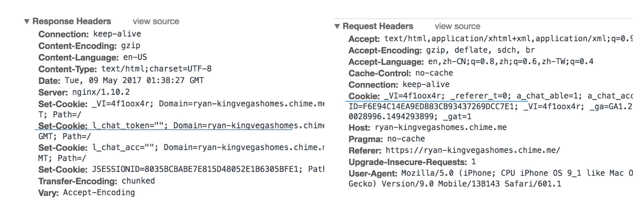Click the Host header value

click(x=441, y=127)
